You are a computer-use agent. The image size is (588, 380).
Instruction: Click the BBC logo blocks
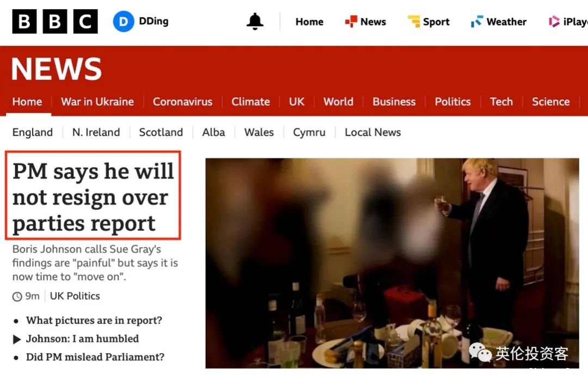point(55,21)
